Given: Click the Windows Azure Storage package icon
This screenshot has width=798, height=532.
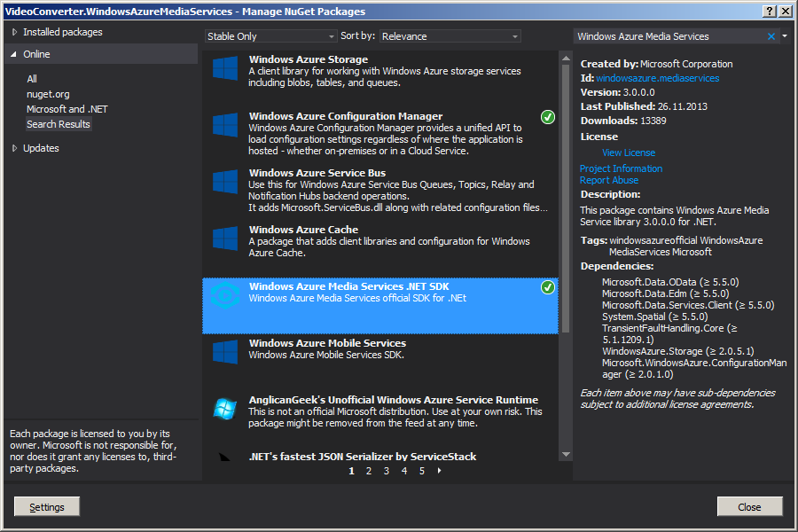Looking at the screenshot, I should pyautogui.click(x=223, y=69).
